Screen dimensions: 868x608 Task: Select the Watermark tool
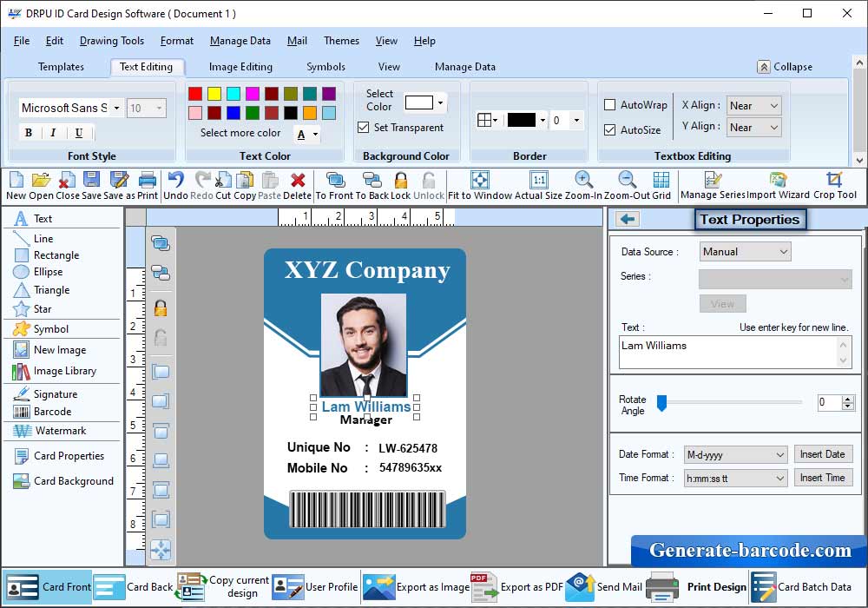click(49, 430)
